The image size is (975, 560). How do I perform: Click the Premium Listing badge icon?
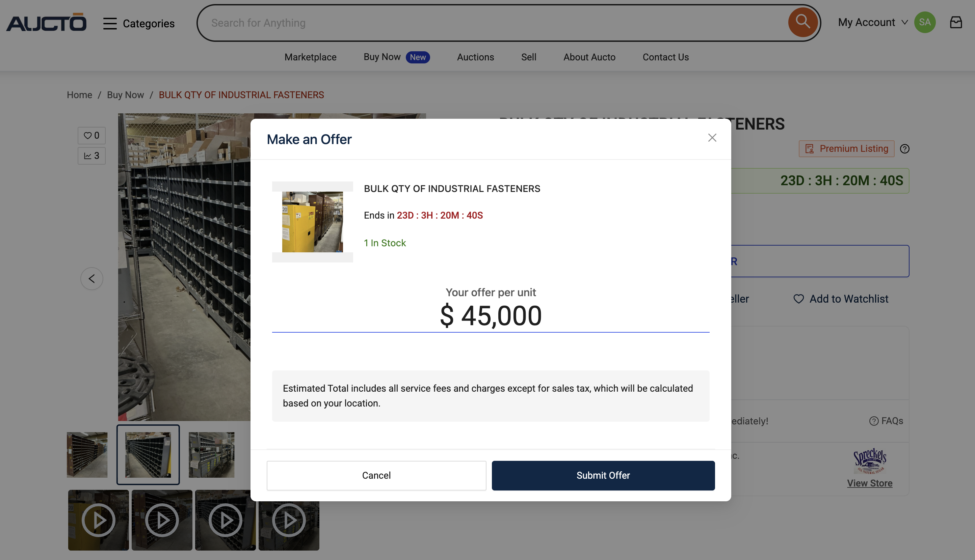click(x=810, y=149)
